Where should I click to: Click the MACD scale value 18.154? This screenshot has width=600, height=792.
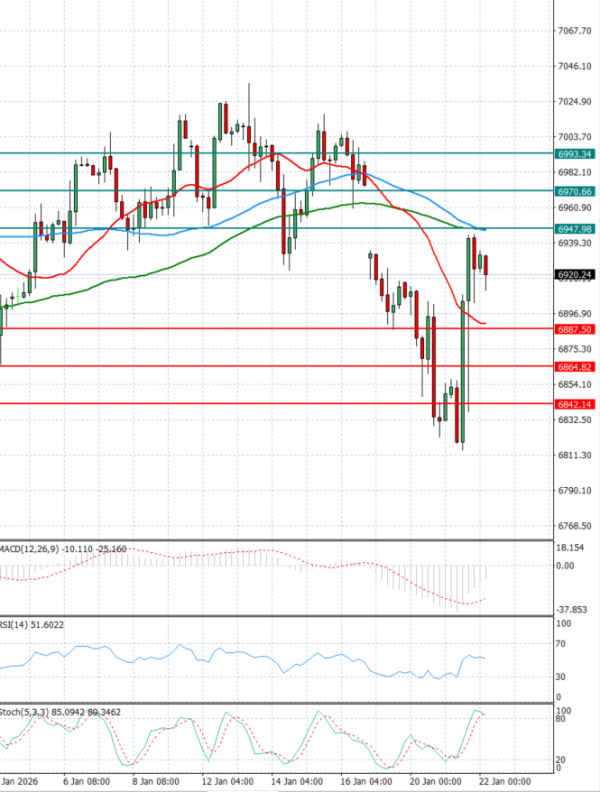572,549
